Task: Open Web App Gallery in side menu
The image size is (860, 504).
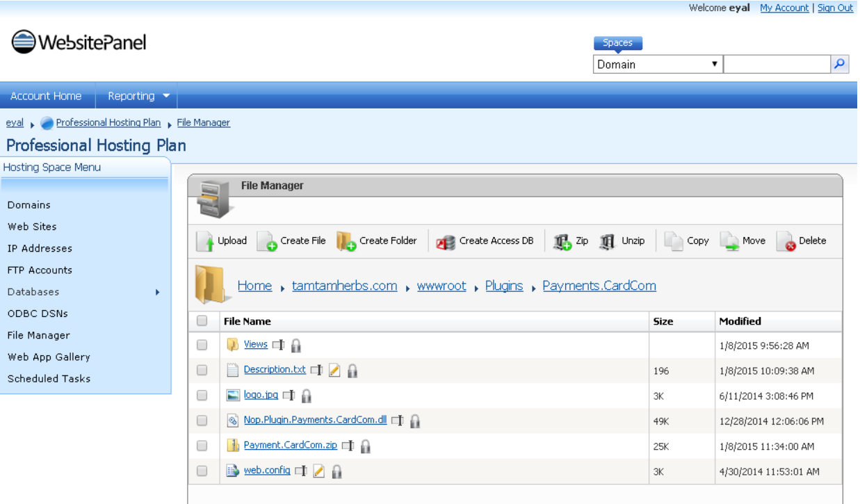Action: pos(49,357)
